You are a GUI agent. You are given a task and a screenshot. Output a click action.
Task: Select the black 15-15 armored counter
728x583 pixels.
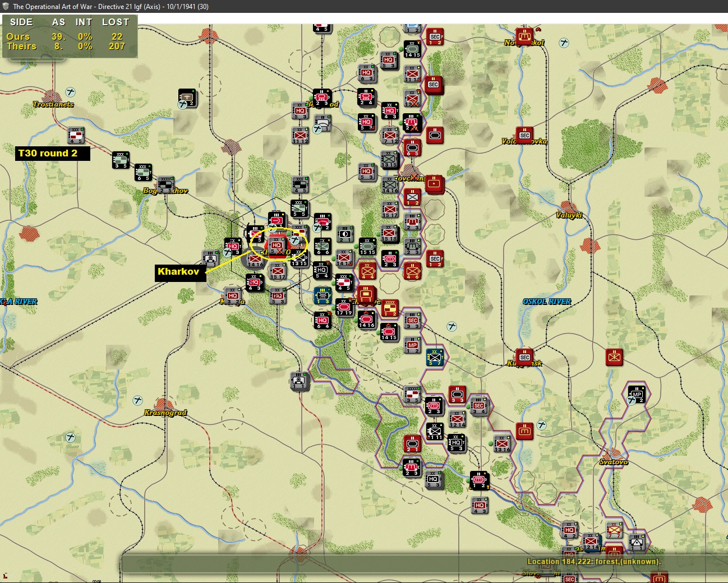367,246
